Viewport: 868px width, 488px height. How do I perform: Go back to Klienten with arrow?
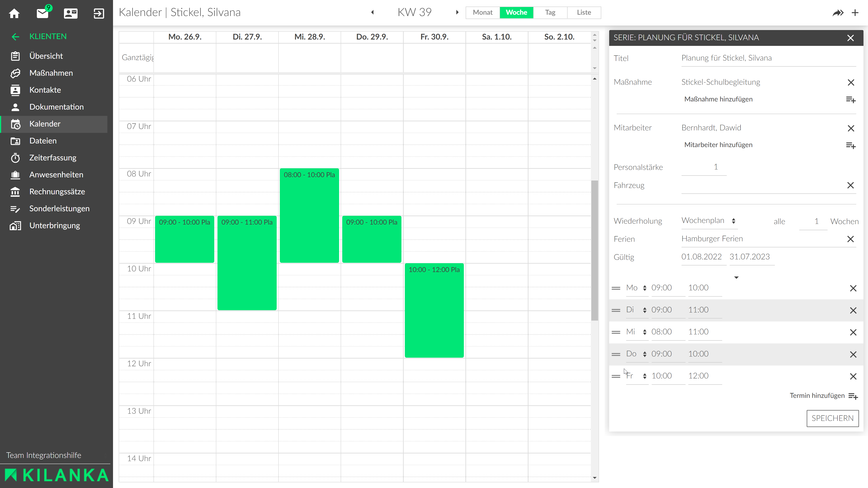point(15,36)
